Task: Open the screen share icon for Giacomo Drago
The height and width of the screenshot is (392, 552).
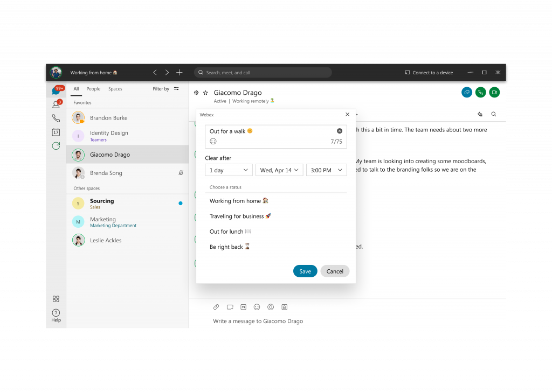Action: [466, 92]
